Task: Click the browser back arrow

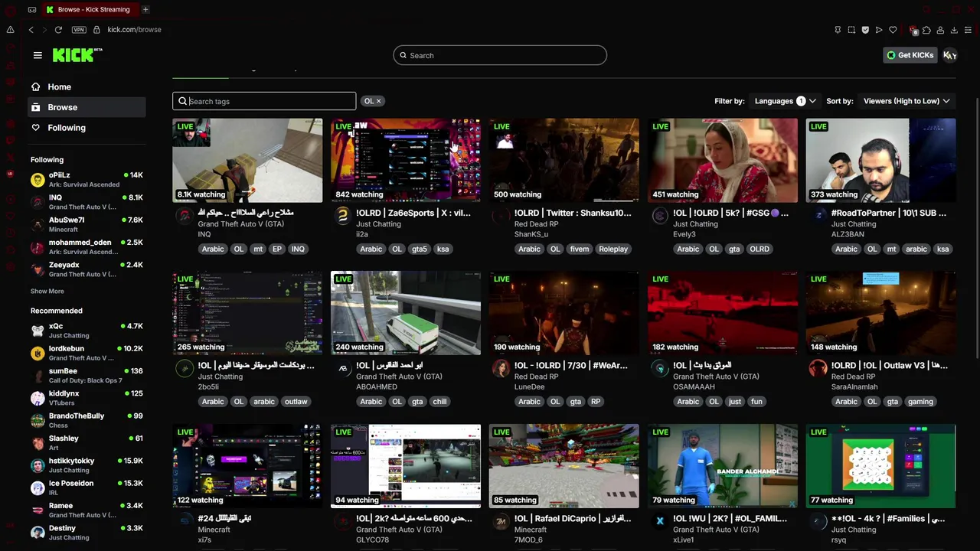Action: pos(31,30)
